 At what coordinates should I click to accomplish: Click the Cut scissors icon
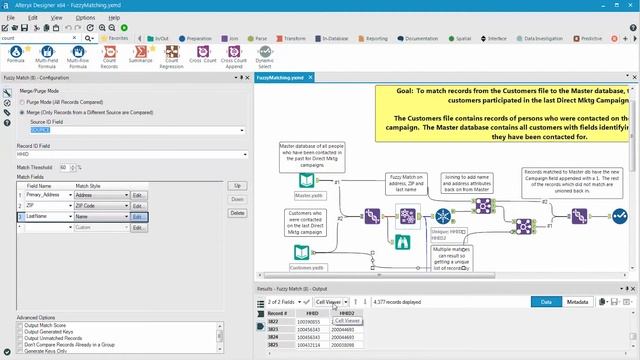pyautogui.click(x=37, y=28)
